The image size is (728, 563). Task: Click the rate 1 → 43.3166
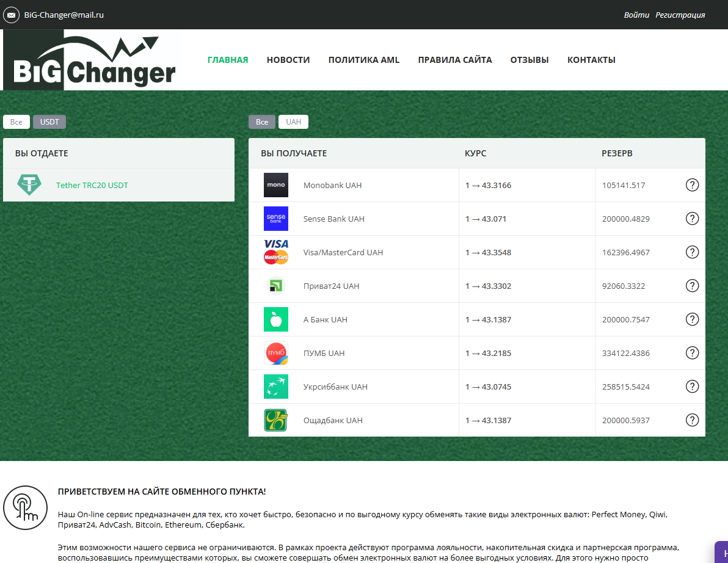coord(488,185)
